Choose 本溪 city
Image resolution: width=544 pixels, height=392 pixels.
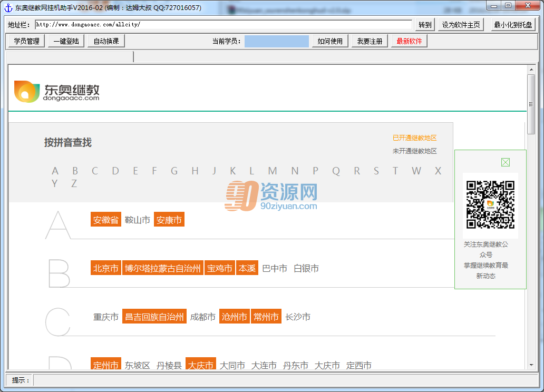coord(247,268)
